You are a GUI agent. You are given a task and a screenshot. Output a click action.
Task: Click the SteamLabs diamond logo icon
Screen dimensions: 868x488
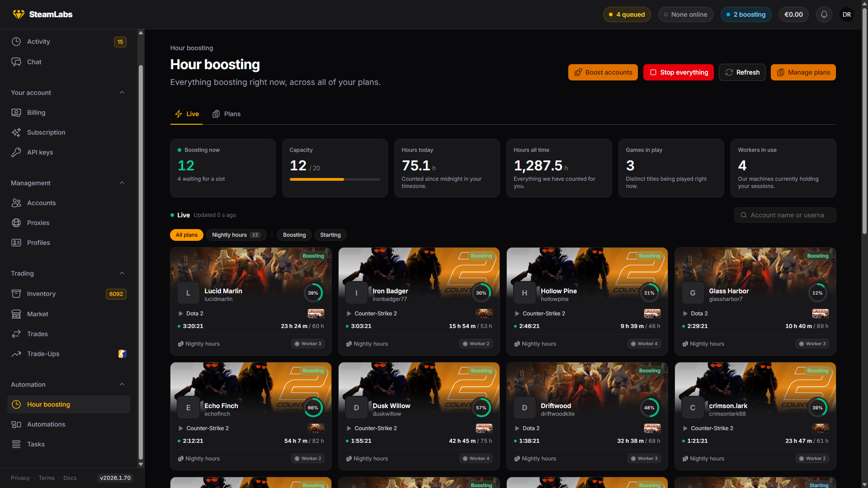pyautogui.click(x=19, y=14)
